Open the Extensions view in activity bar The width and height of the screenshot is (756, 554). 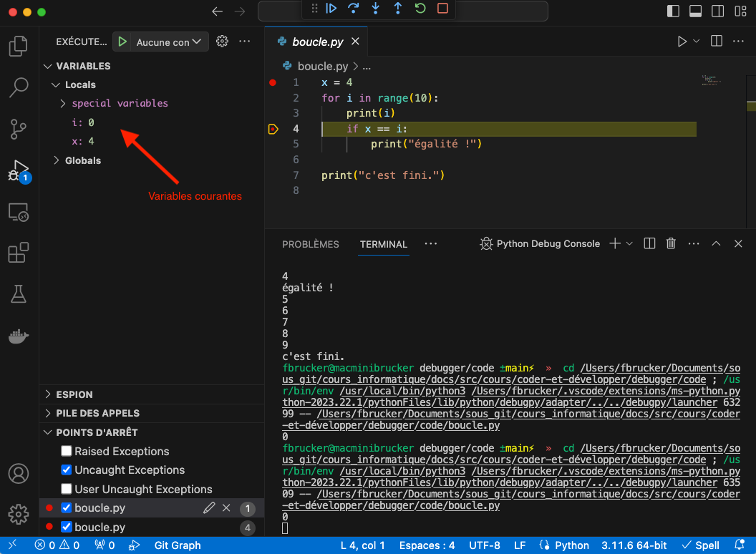(18, 253)
